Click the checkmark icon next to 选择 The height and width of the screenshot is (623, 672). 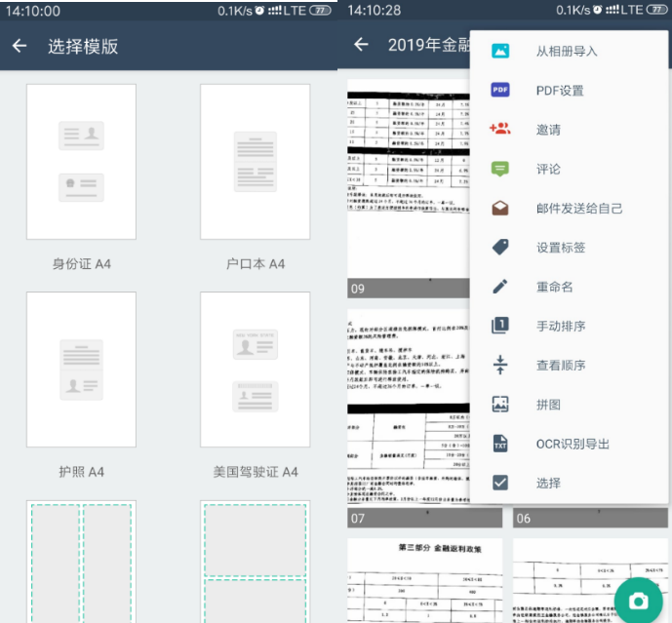tap(500, 483)
